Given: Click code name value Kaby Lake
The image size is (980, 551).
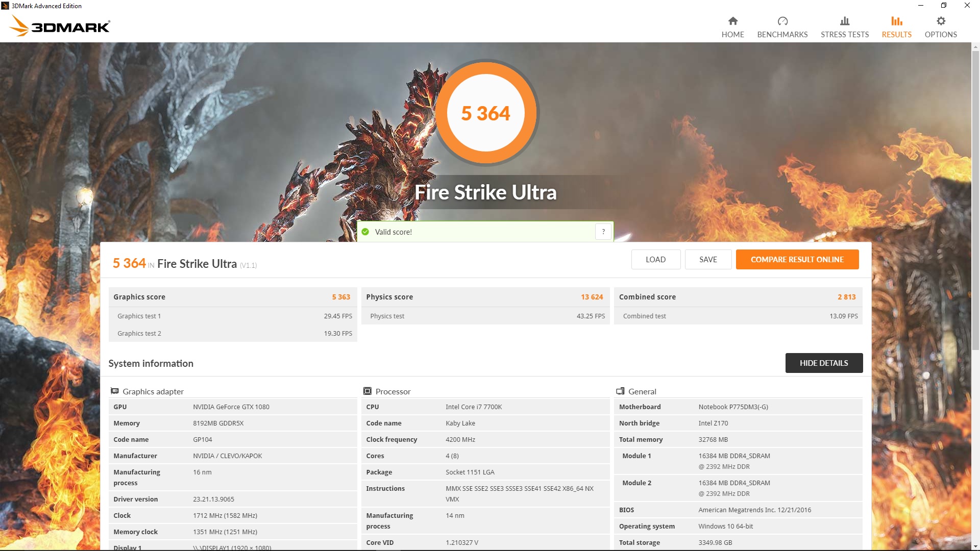Looking at the screenshot, I should click(x=460, y=423).
